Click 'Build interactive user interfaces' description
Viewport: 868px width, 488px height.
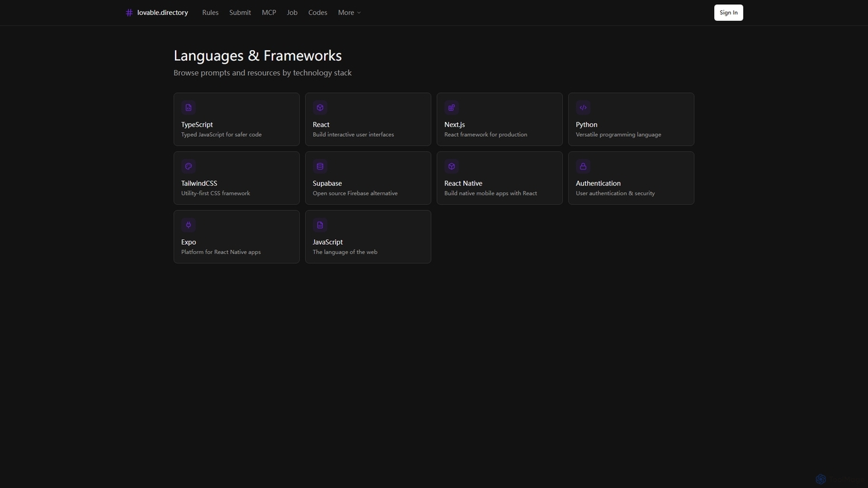click(353, 135)
